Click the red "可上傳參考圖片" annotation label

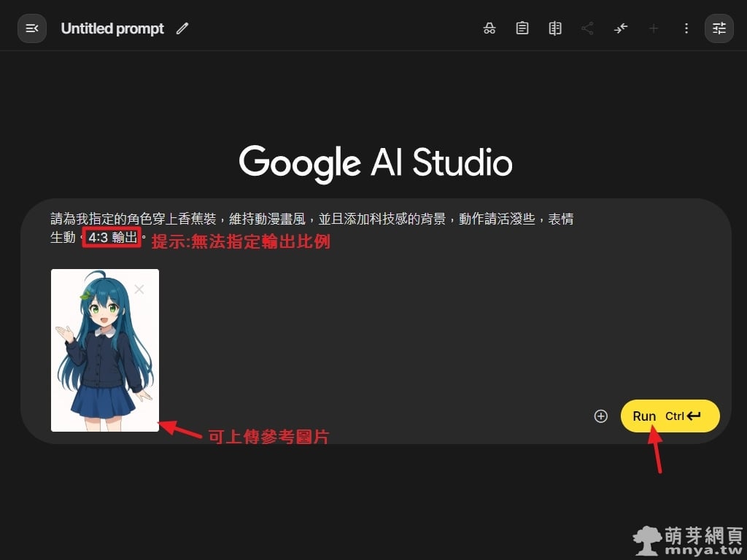pos(268,437)
